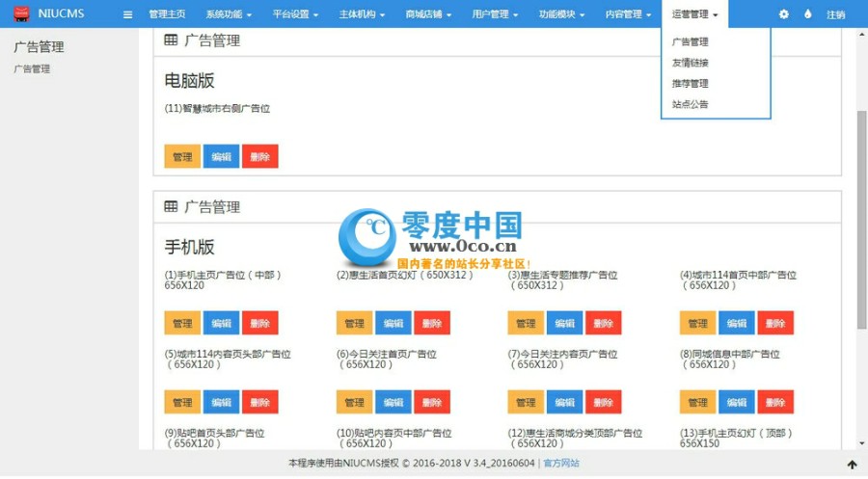The image size is (868, 479).
Task: Collapse the 运营管理 dropdown menu
Action: pos(694,14)
